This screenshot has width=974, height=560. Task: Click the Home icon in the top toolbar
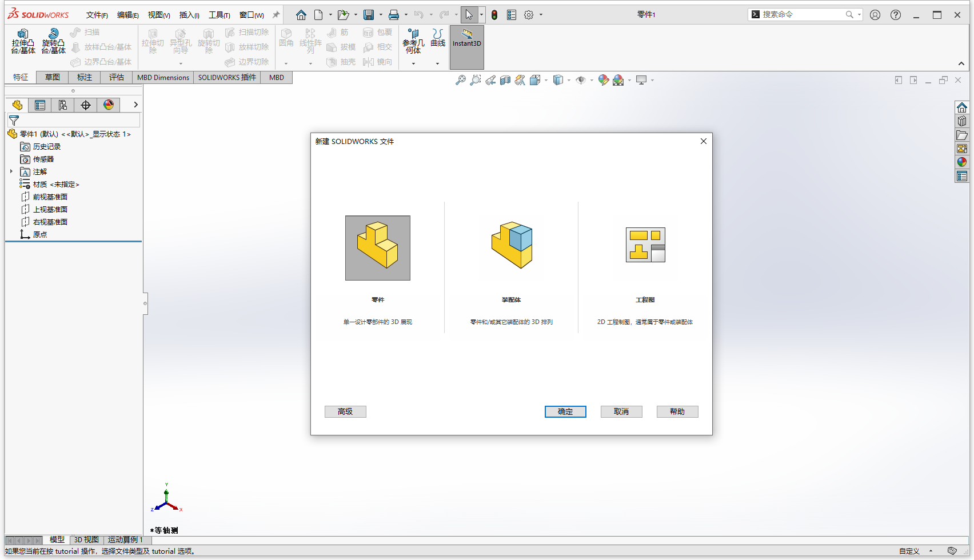pos(301,15)
